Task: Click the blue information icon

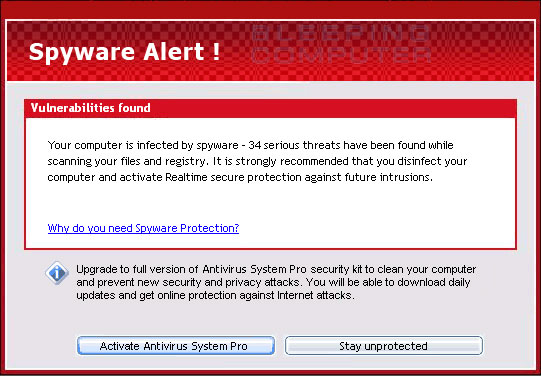Action: click(x=57, y=273)
